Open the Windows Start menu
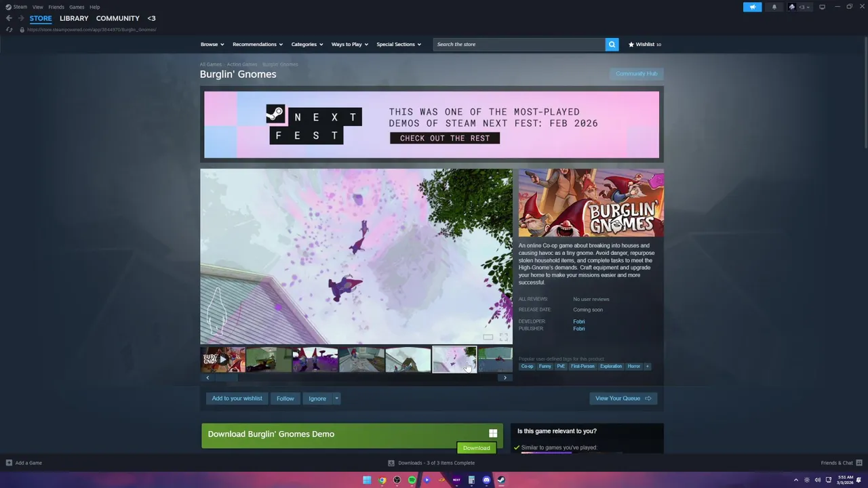868x488 pixels. point(367,480)
